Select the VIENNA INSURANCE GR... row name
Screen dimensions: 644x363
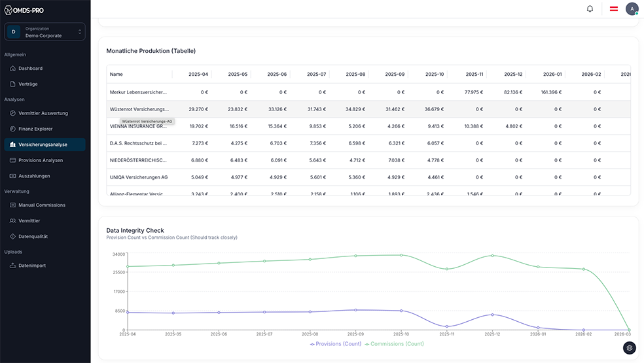pyautogui.click(x=138, y=126)
